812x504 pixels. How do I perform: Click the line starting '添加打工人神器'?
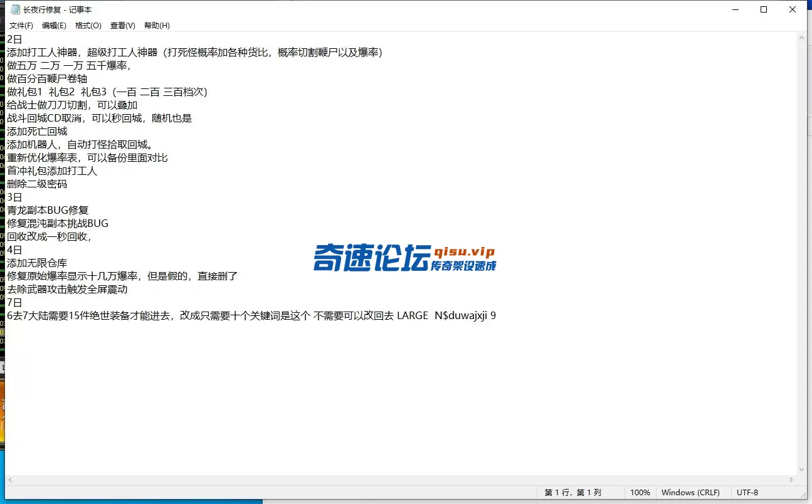coord(194,53)
